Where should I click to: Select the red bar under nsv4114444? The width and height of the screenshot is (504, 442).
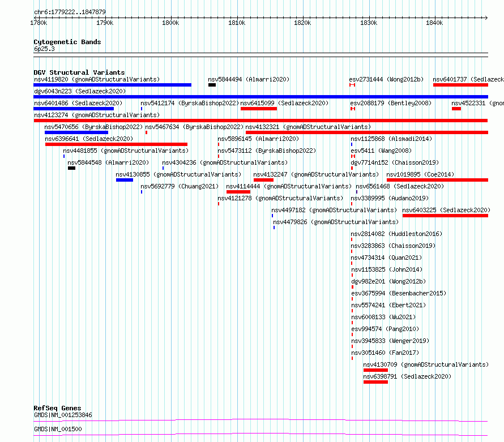[x=238, y=192]
